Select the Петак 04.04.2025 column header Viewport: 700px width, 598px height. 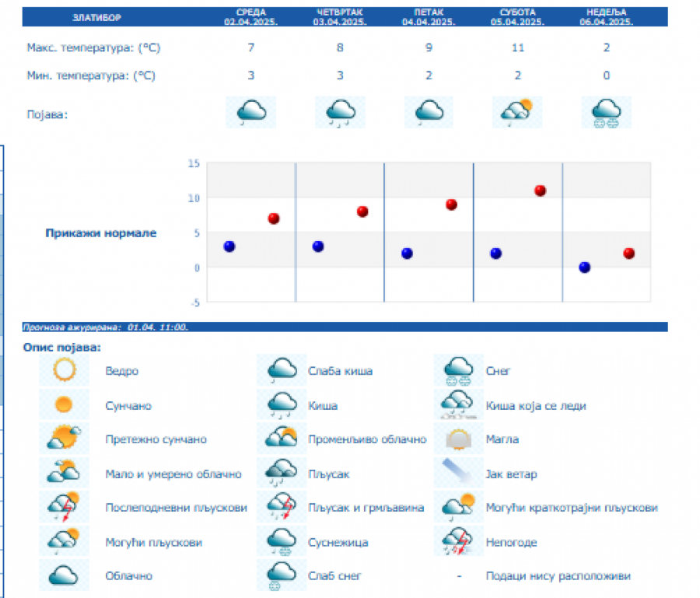(429, 17)
